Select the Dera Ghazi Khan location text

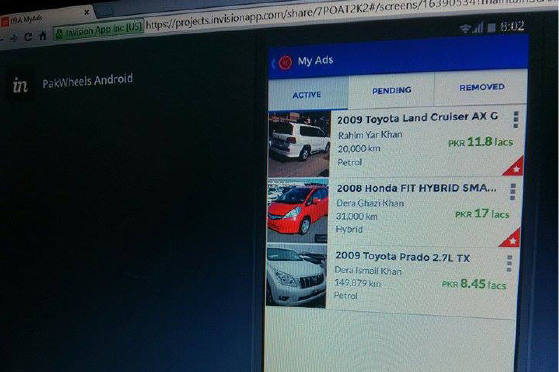[370, 203]
